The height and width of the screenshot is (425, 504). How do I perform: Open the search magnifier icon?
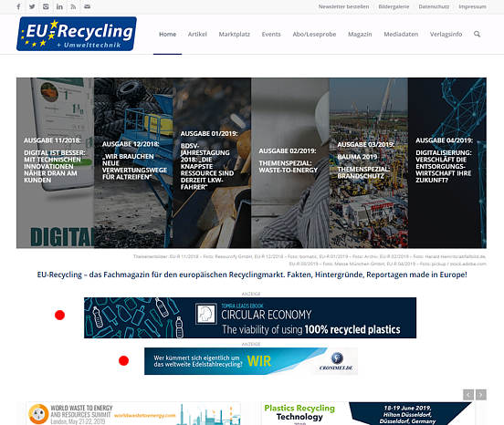click(x=477, y=34)
